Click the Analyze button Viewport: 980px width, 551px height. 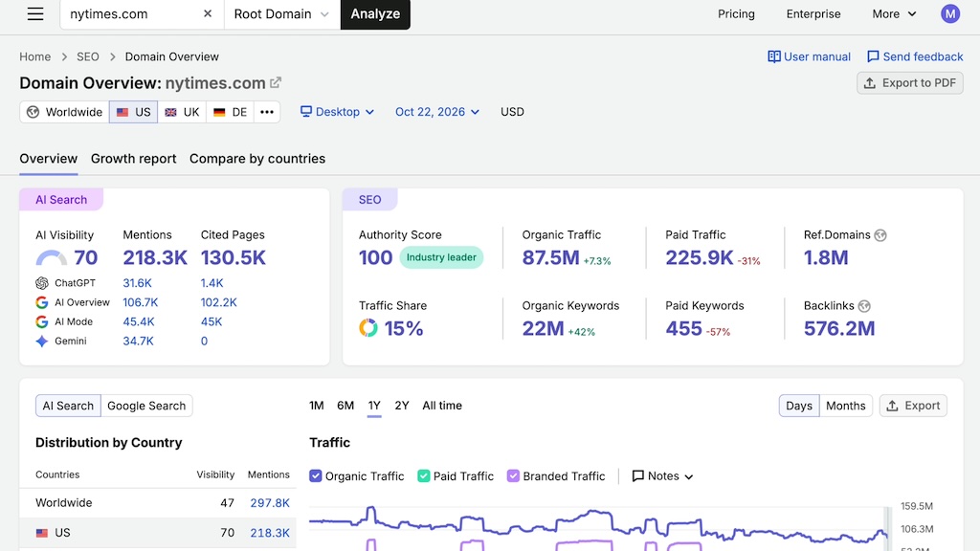tap(375, 13)
